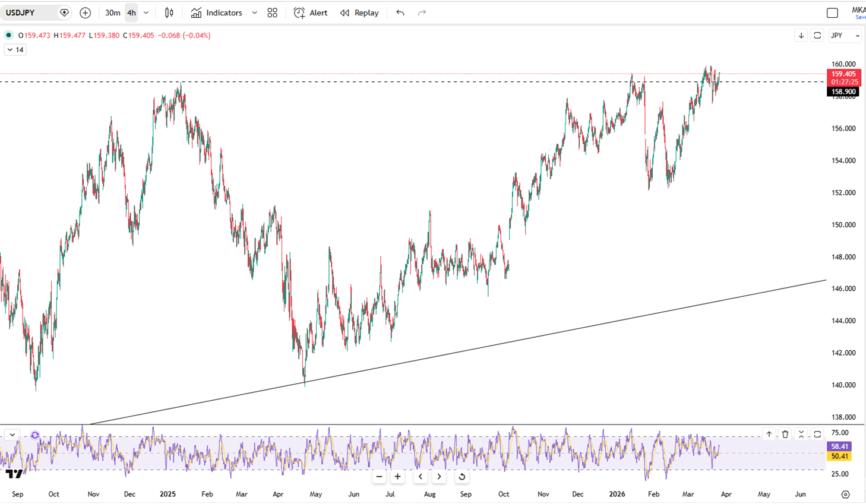Expand the timeframe interval dropdown arrow

point(146,12)
